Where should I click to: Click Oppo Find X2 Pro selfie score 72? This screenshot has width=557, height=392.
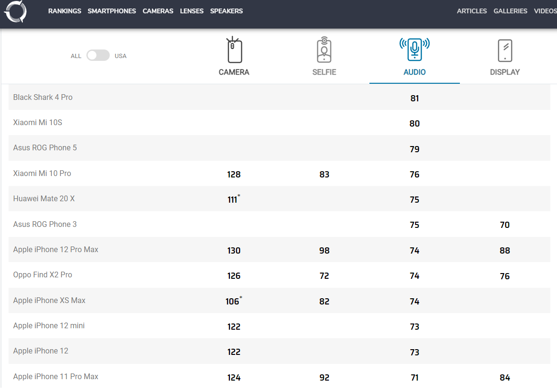pos(324,276)
